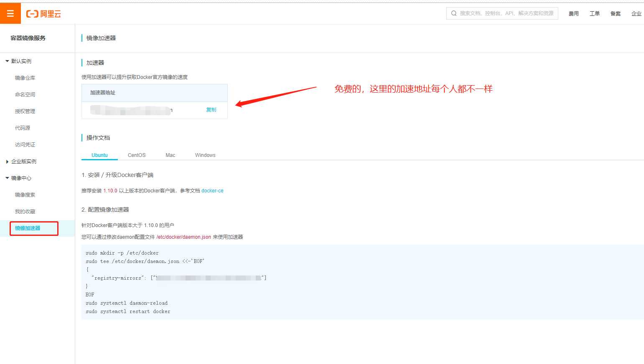Image resolution: width=644 pixels, height=364 pixels.
Task: Open the orange hamburger menu
Action: pyautogui.click(x=10, y=13)
